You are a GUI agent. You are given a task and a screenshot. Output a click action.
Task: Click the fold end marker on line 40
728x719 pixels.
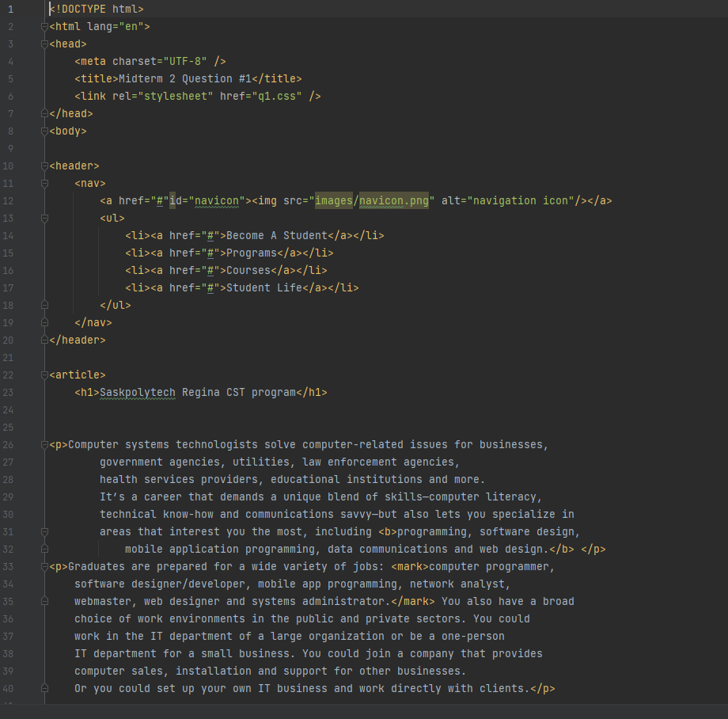pos(44,689)
